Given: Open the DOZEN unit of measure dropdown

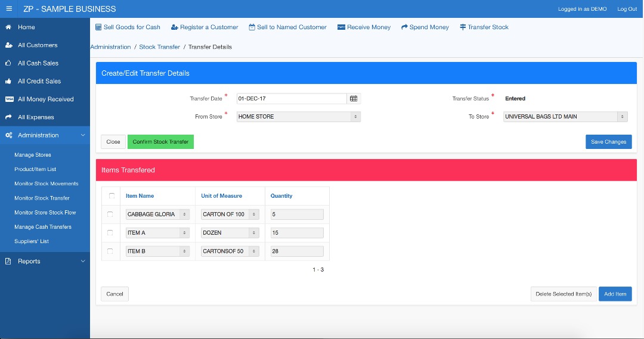Looking at the screenshot, I should tap(230, 233).
